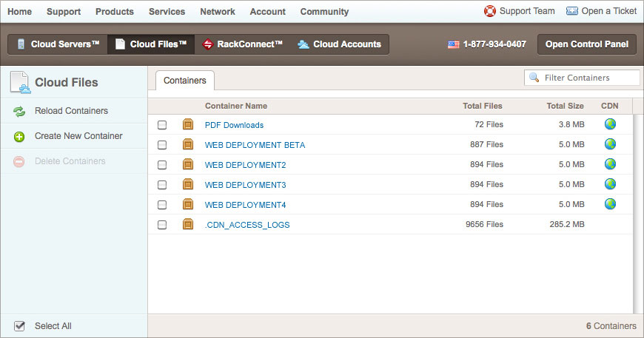Go to Cloud Servers section
Image resolution: width=644 pixels, height=338 pixels.
58,44
